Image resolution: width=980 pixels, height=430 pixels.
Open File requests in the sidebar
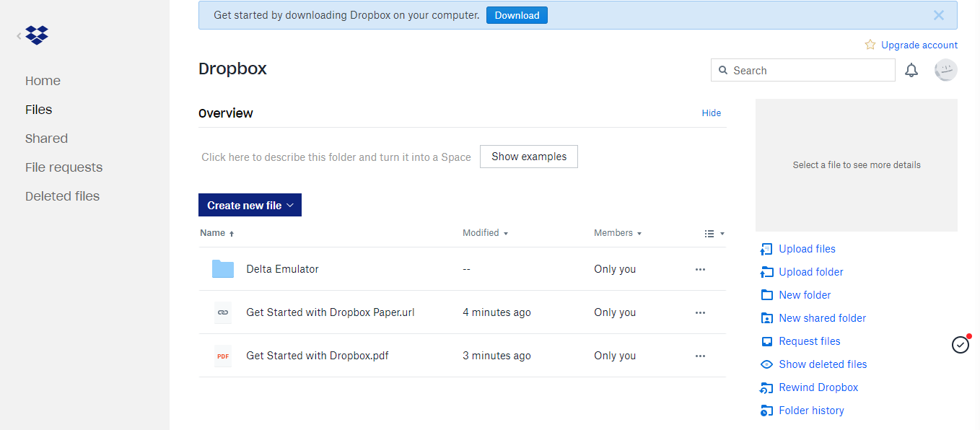[x=64, y=167]
